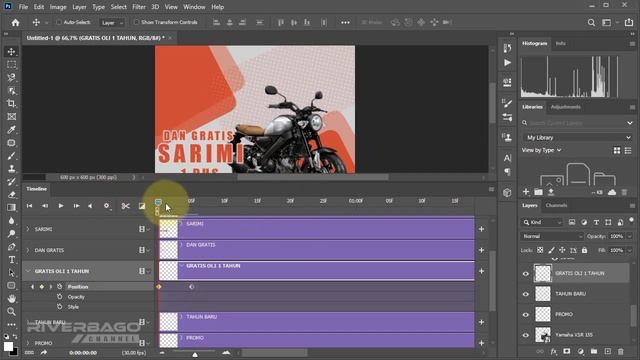Expand the DAN GRATIS timeline track
640x360 pixels.
pyautogui.click(x=28, y=250)
